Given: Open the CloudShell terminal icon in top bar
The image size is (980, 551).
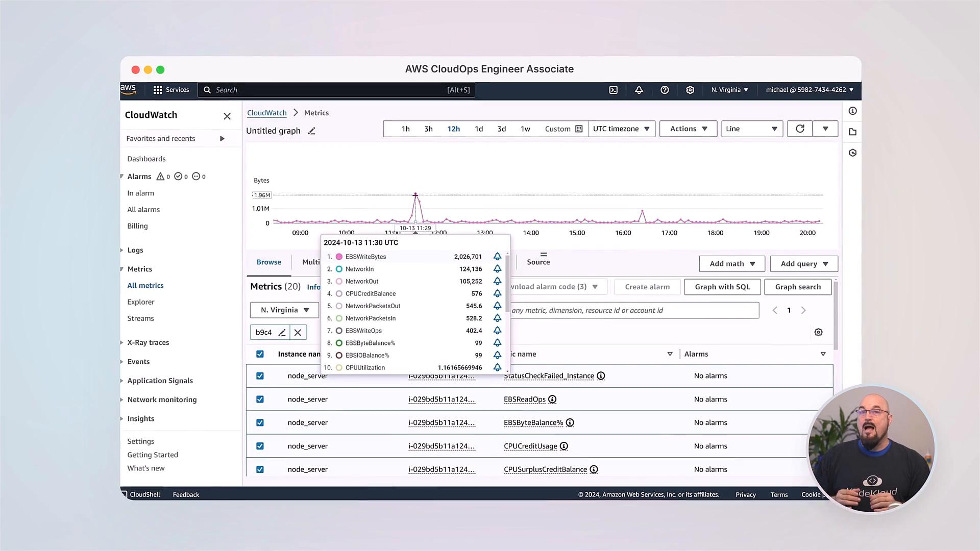Looking at the screenshot, I should pyautogui.click(x=614, y=90).
